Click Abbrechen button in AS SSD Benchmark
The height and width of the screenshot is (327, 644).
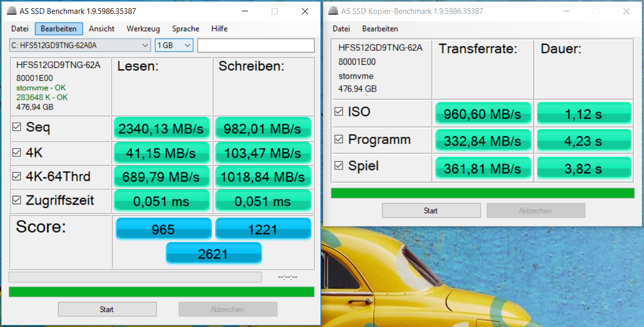(228, 310)
